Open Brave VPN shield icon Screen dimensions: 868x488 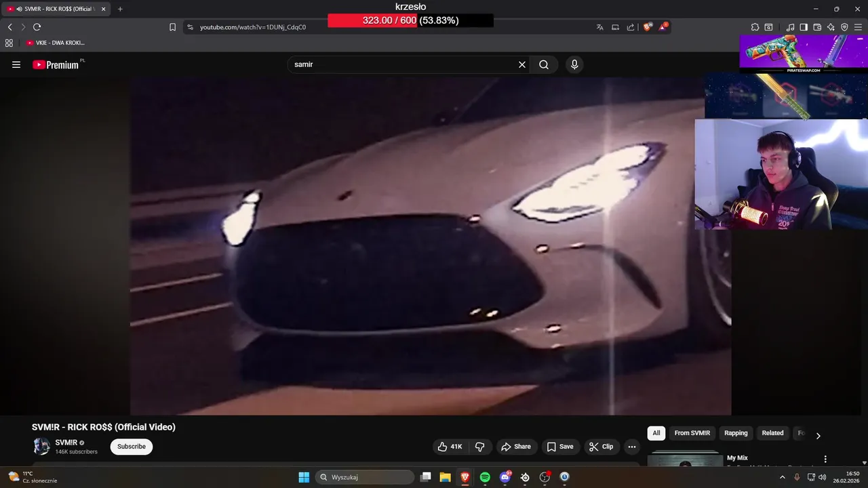[x=844, y=27]
